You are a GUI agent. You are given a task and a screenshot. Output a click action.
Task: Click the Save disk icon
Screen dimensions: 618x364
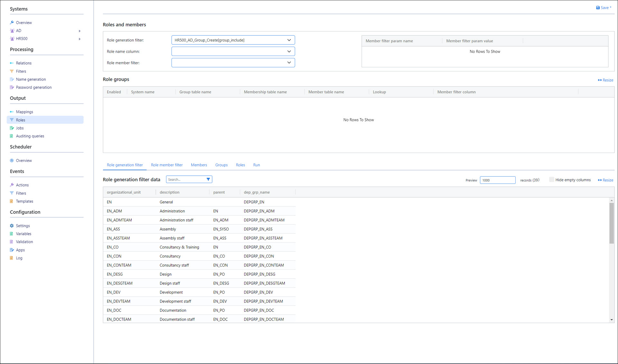pyautogui.click(x=598, y=8)
